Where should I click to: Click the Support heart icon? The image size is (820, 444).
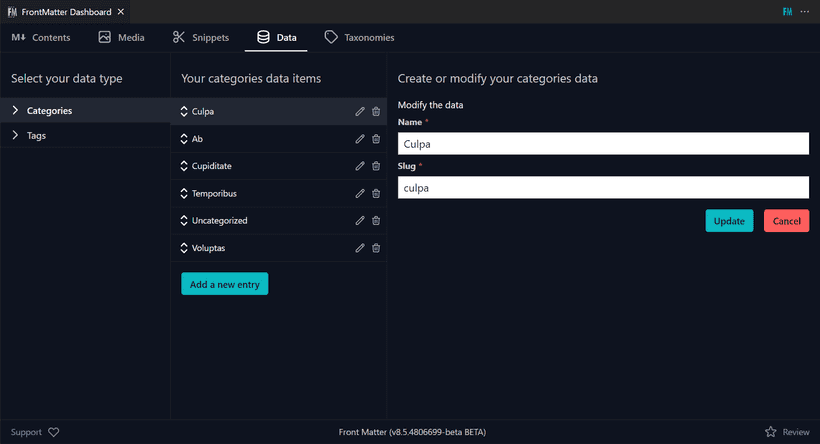[x=54, y=432]
